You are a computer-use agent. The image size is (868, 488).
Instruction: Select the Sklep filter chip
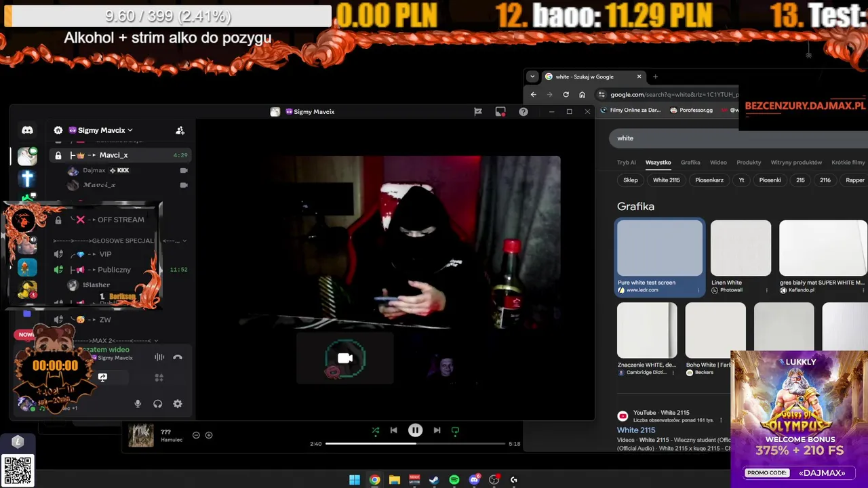[x=631, y=180]
